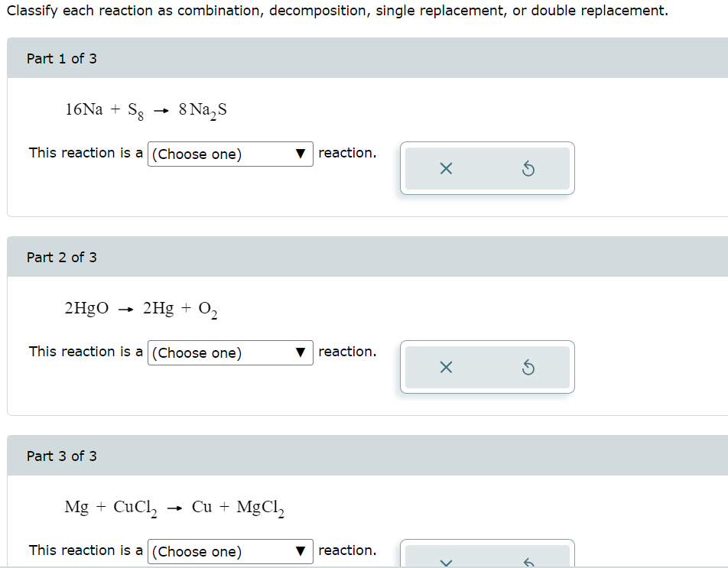This screenshot has height=568, width=728.
Task: Click the X clear icon in Part 1
Action: [447, 168]
